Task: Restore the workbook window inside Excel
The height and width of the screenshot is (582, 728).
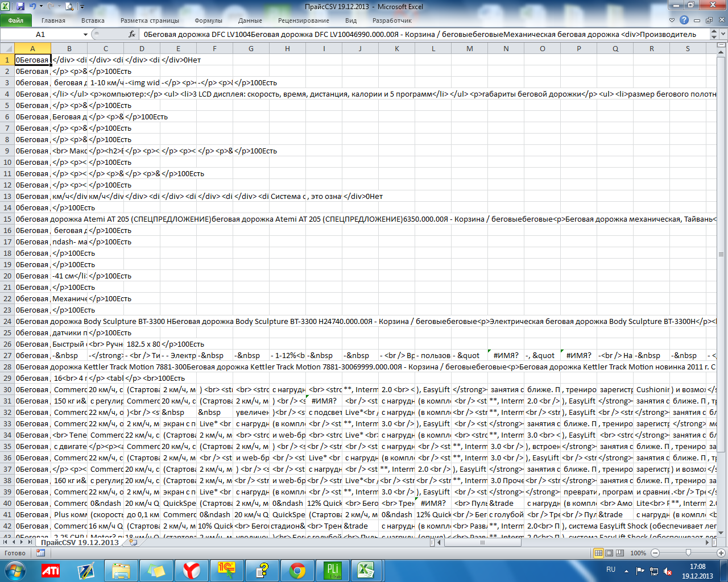Action: point(709,20)
